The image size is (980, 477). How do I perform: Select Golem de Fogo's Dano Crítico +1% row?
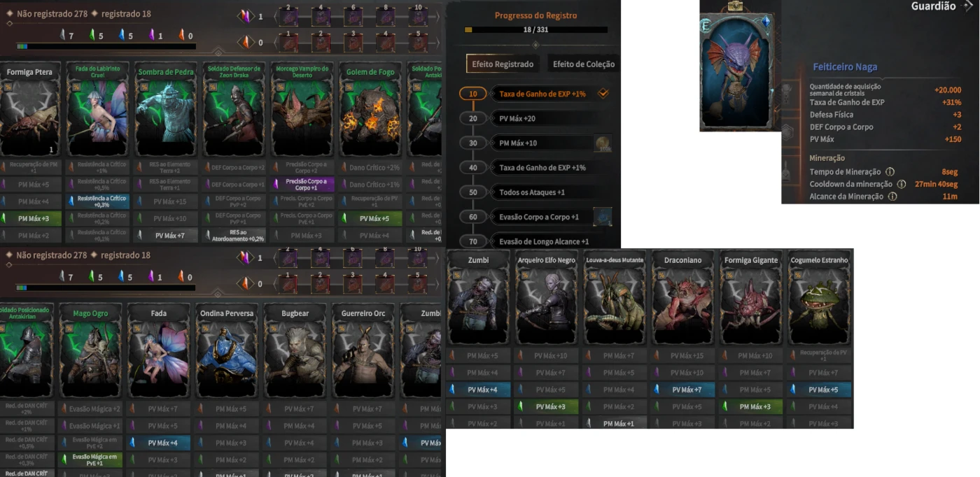tap(370, 184)
